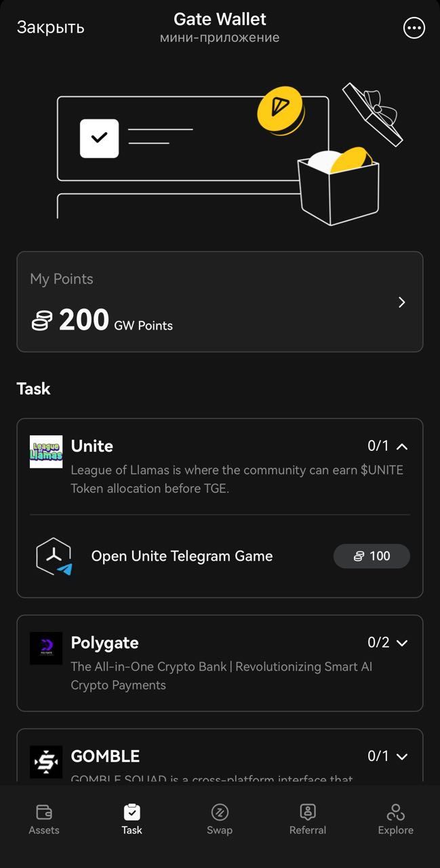Open My Points details via chevron arrow

(x=401, y=302)
